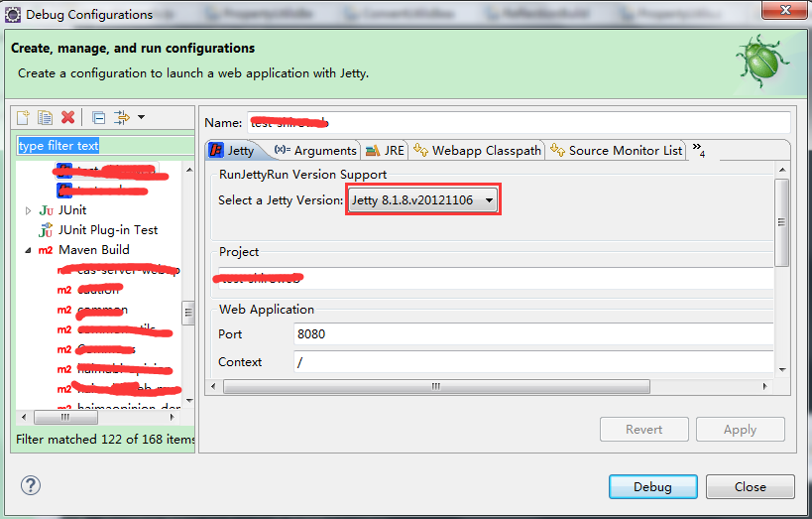Click the configurations tree horizontal scrollbar
This screenshot has width=812, height=519.
pos(65,417)
